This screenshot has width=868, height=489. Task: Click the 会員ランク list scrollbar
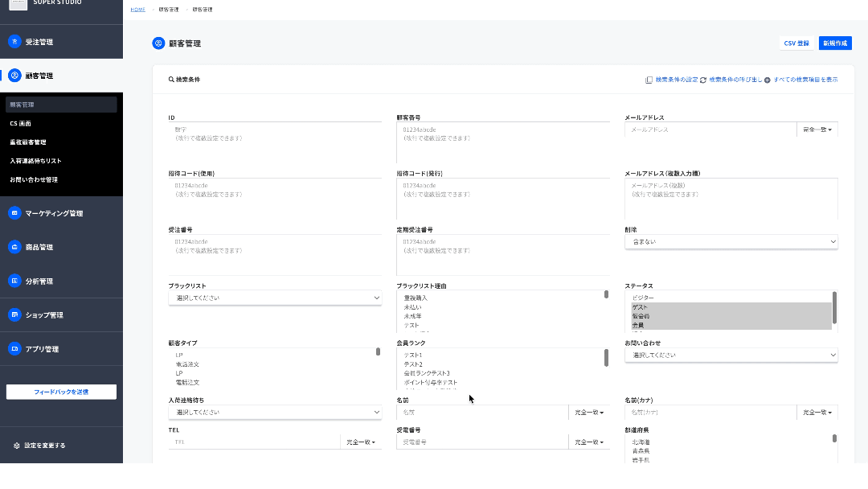pyautogui.click(x=606, y=358)
